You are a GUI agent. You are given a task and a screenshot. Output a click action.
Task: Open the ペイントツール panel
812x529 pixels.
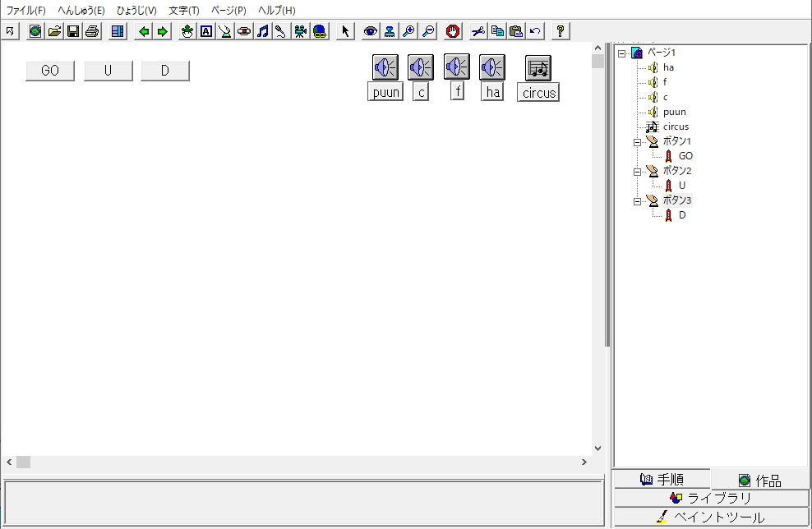point(711,517)
